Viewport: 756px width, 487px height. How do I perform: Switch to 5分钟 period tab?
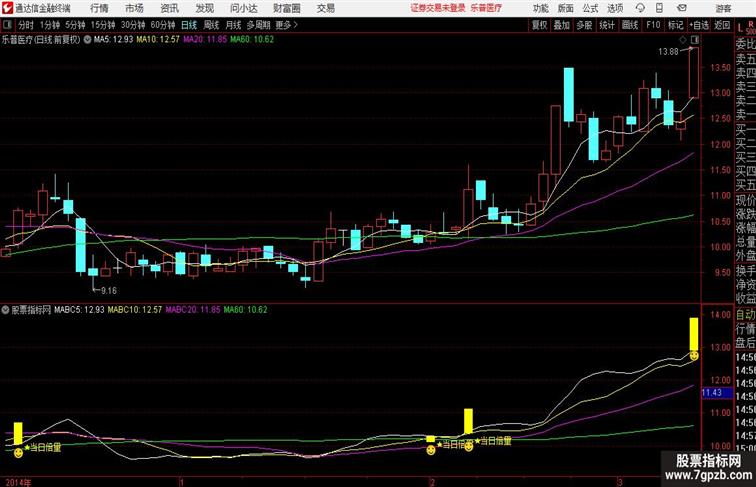point(75,25)
